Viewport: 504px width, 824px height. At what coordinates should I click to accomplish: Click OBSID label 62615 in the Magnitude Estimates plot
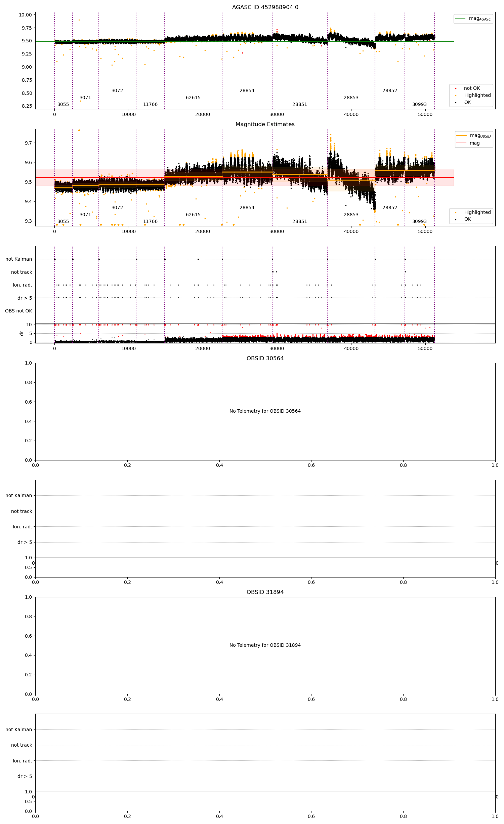(193, 215)
